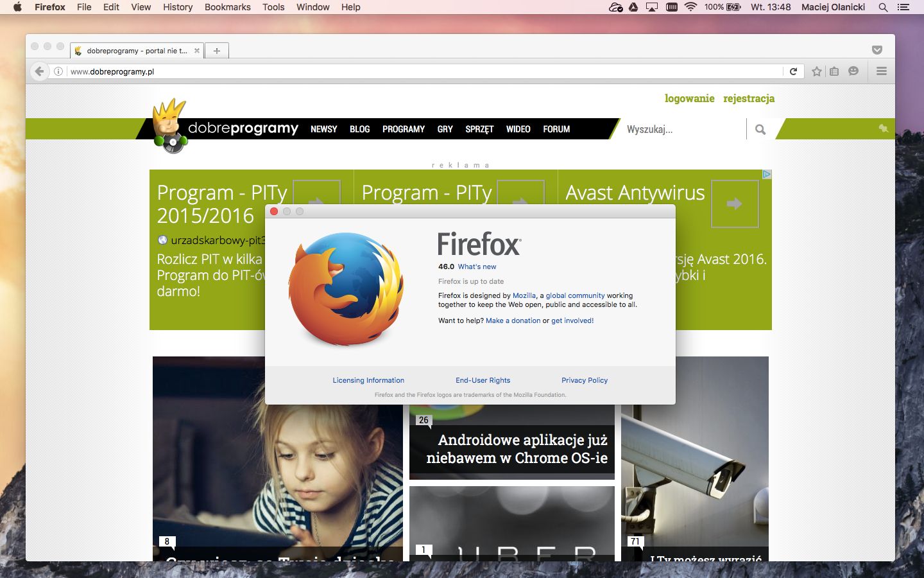Image resolution: width=924 pixels, height=578 pixels.
Task: Click What's new link in About dialog
Action: pos(477,267)
